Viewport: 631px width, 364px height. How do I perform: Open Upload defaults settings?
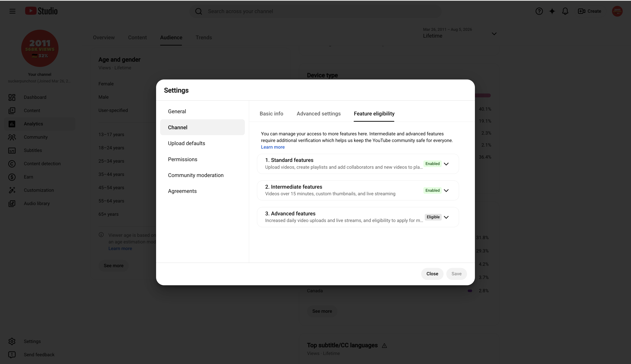[x=202, y=143]
